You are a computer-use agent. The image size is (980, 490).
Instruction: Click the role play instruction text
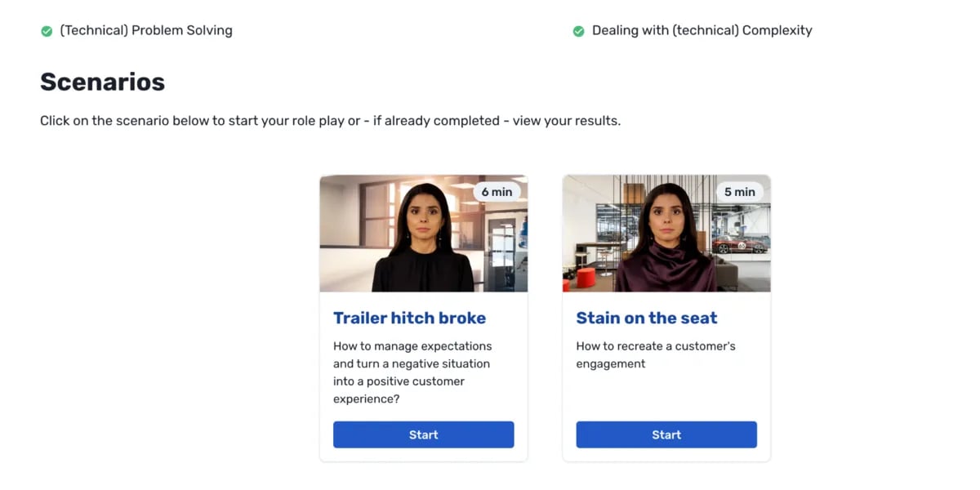point(330,120)
